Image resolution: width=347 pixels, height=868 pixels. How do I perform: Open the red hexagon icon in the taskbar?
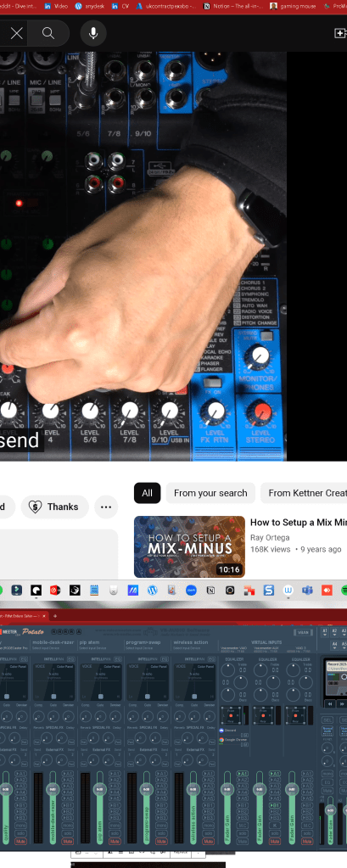coord(55,590)
